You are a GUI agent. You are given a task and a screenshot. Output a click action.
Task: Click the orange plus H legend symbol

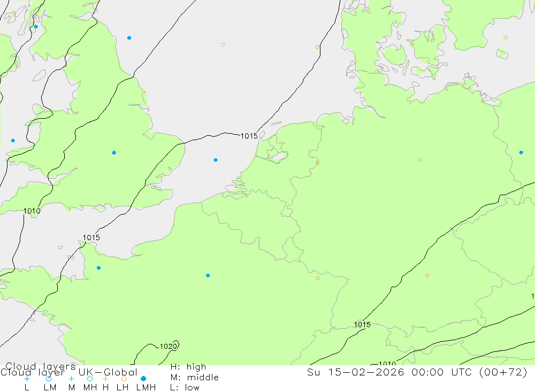click(105, 379)
